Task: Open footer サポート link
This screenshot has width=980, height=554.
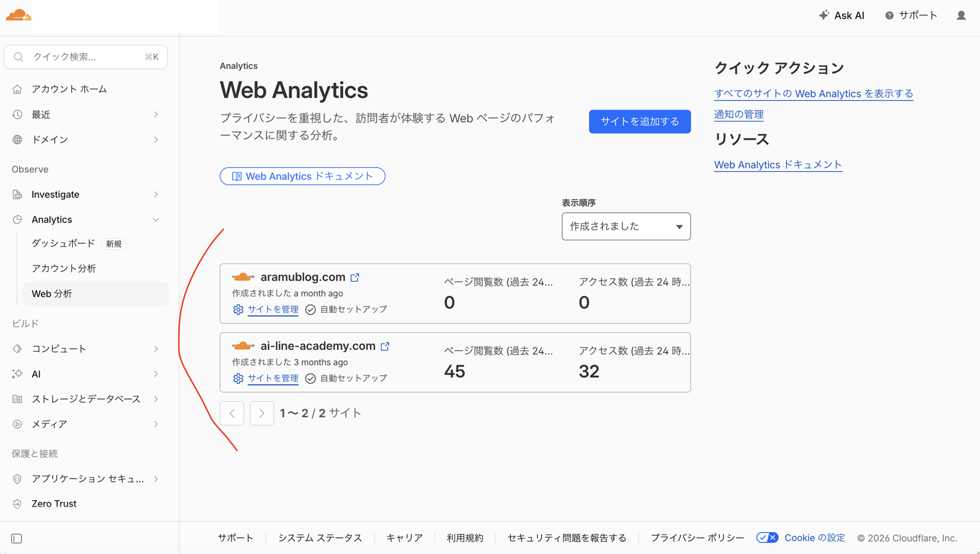Action: pos(236,538)
